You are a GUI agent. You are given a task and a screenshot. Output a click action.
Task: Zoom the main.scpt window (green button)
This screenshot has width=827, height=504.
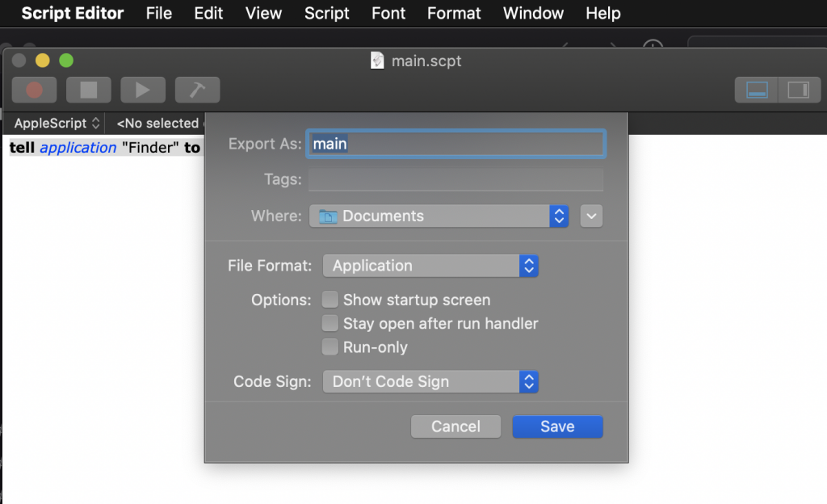pyautogui.click(x=66, y=61)
